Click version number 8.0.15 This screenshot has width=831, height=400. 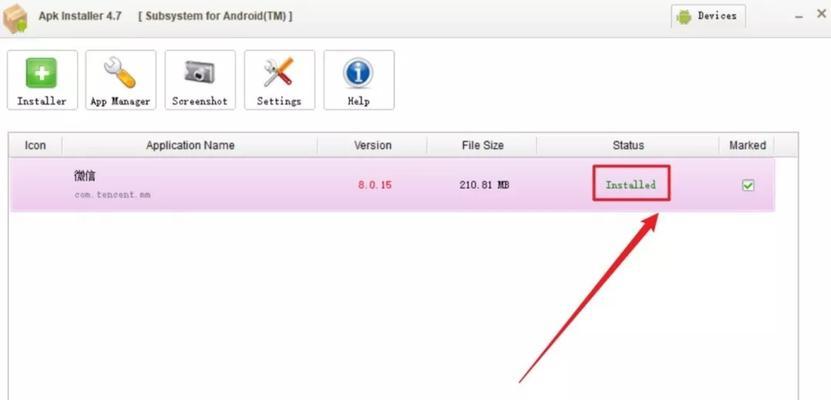(375, 185)
